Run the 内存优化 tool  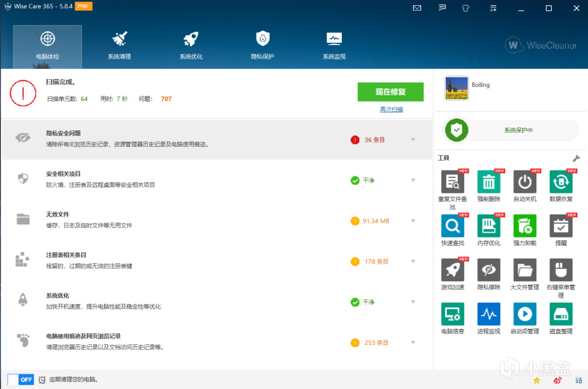point(488,226)
